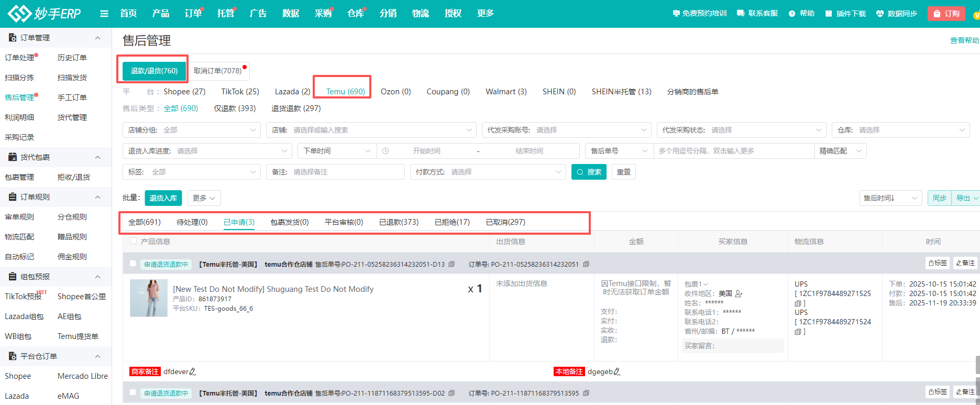Copy UPS tracking number 1ZC1F9784489271525

pyautogui.click(x=797, y=303)
